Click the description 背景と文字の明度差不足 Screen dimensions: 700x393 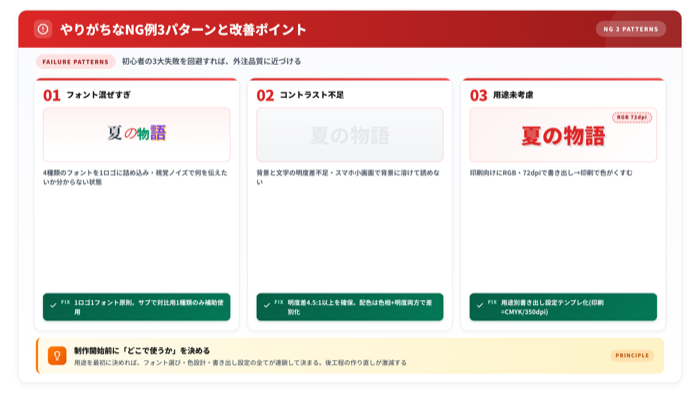point(348,177)
